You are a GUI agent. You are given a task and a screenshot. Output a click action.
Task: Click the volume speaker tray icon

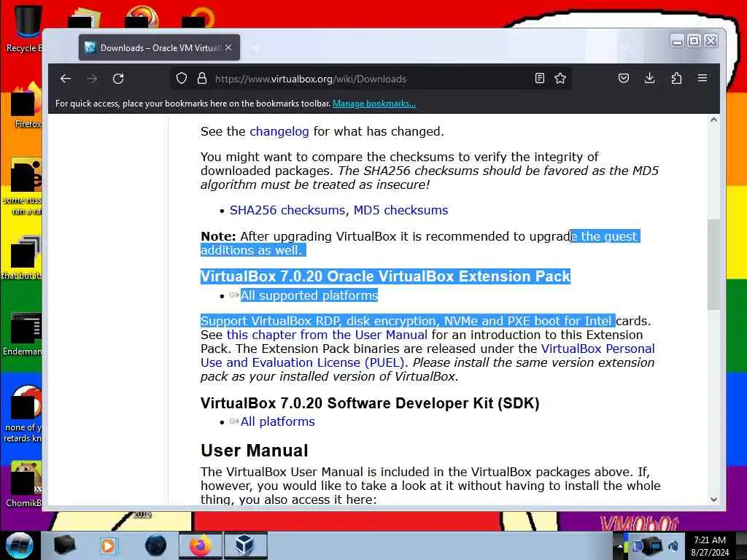pyautogui.click(x=673, y=545)
